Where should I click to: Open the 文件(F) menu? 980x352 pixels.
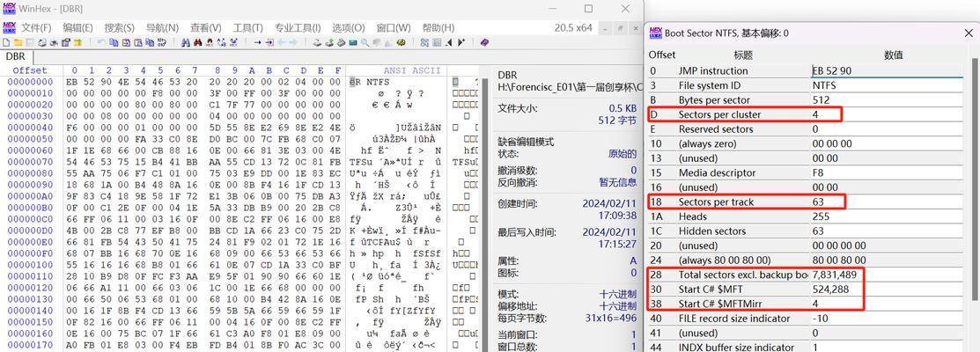35,27
